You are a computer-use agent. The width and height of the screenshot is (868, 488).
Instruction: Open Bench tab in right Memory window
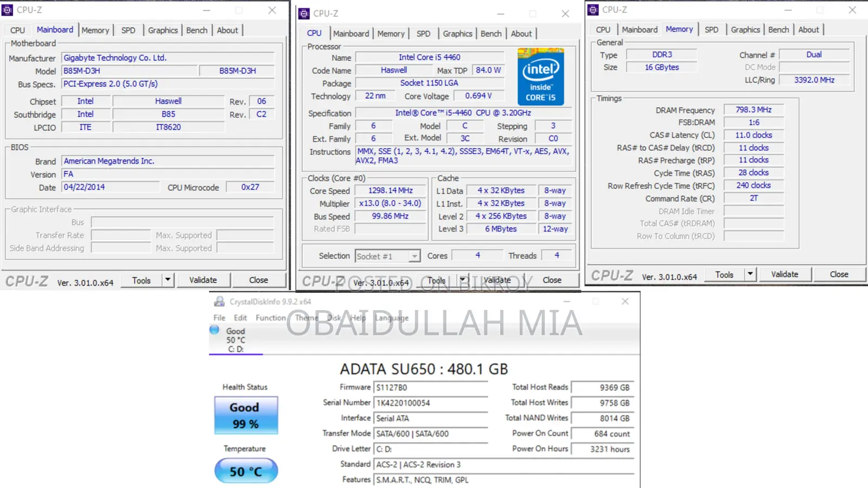[778, 30]
